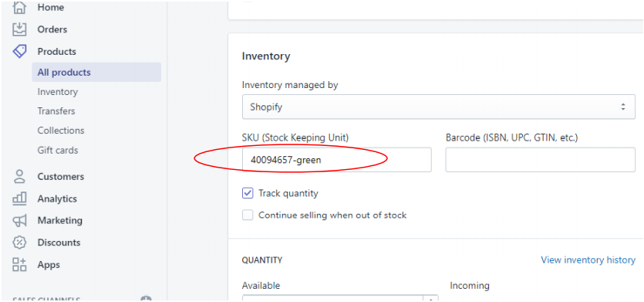Click the Discounts percent badge icon
Viewport: 644px width, 302px height.
pos(19,243)
